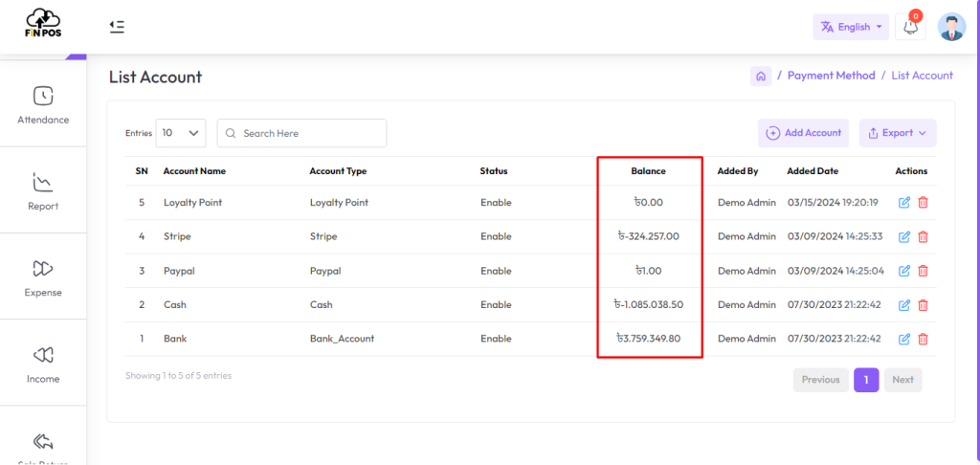Screen dimensions: 980x465
Task: Collapse the sidebar with the menu toggle icon
Action: [x=116, y=26]
